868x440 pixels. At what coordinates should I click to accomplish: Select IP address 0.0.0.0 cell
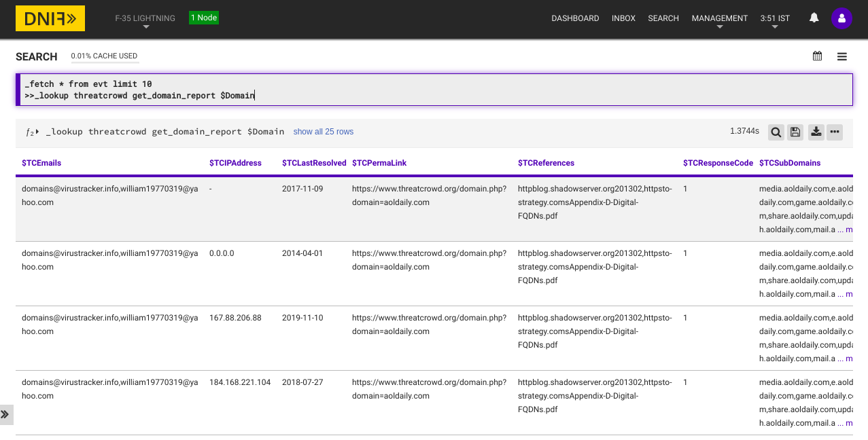point(222,253)
